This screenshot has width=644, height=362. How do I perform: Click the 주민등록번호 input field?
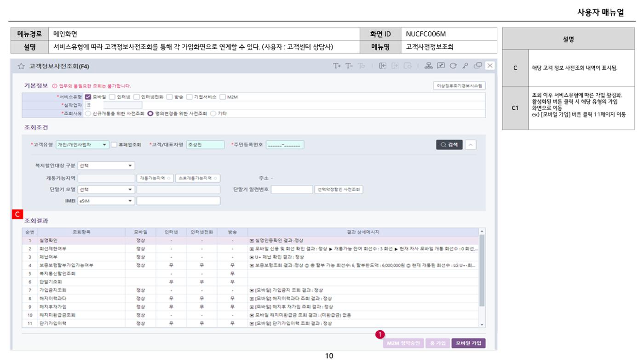click(x=285, y=145)
